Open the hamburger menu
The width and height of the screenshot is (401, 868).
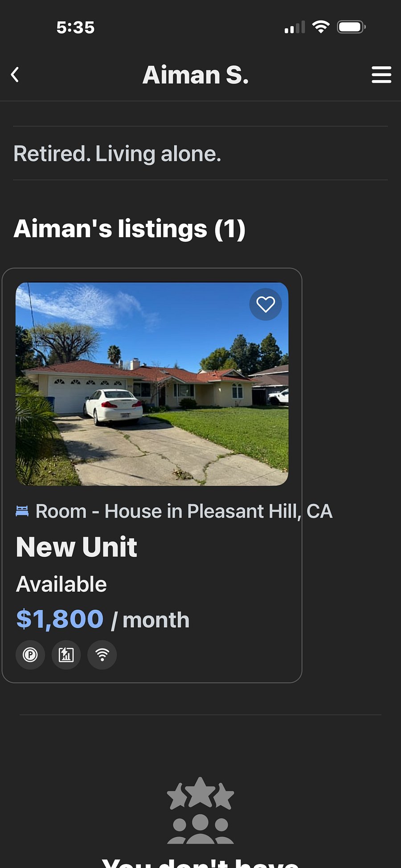point(381,74)
